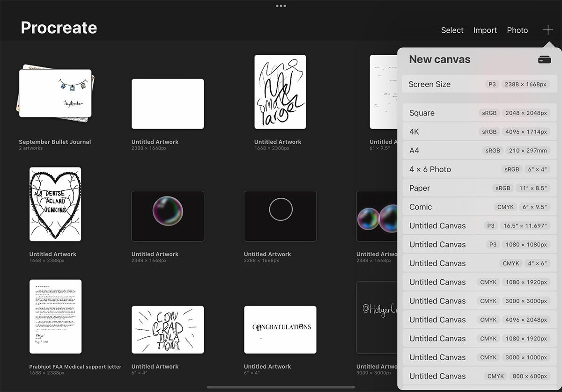This screenshot has height=392, width=562.
Task: Select Untitled Canvas CMYK 4″ × 6″
Action: click(480, 263)
